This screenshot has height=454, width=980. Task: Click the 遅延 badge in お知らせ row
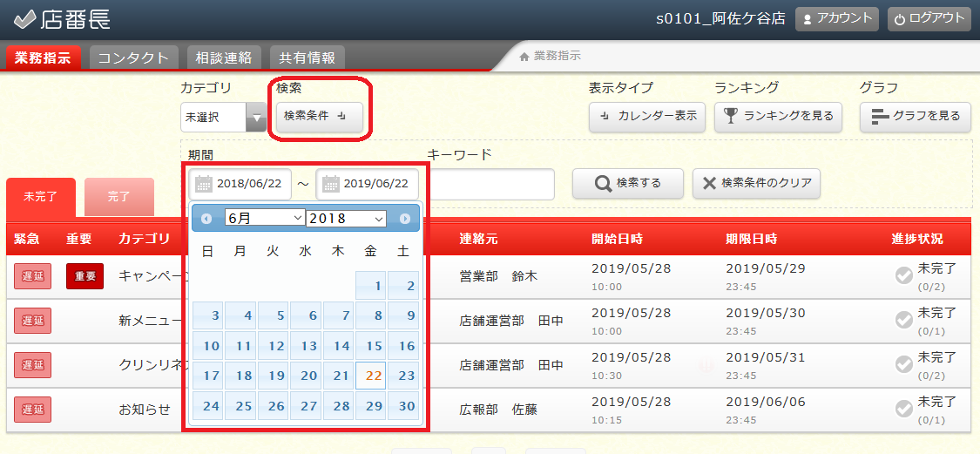pos(32,410)
